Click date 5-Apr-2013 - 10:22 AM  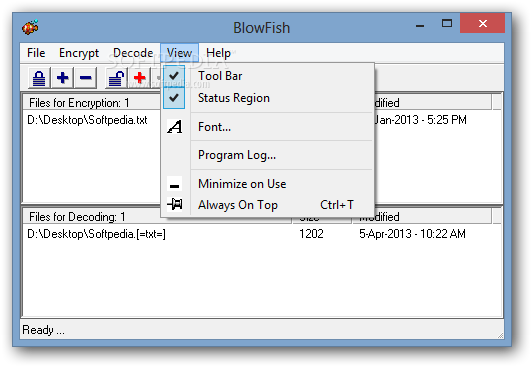point(412,234)
